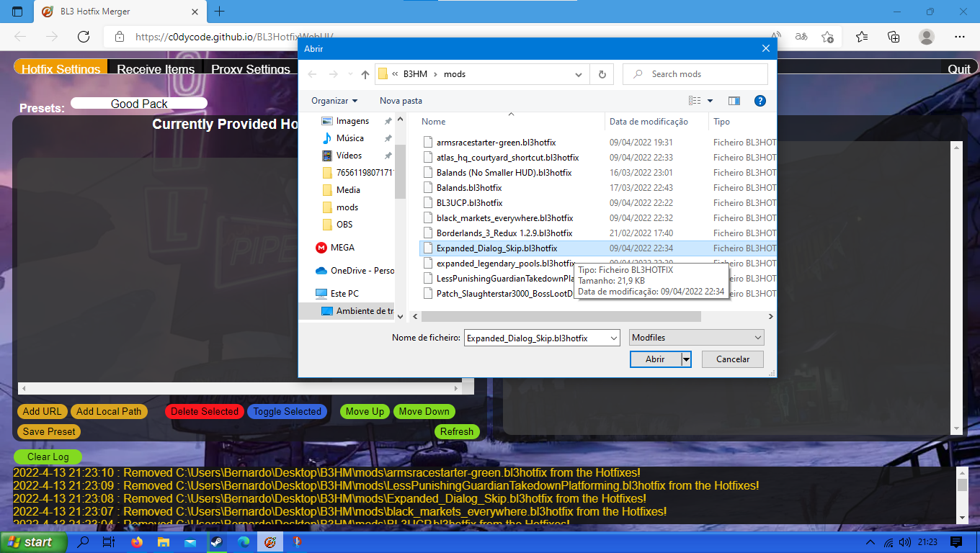The width and height of the screenshot is (980, 553).
Task: Open Edge translate page icon
Action: (801, 37)
